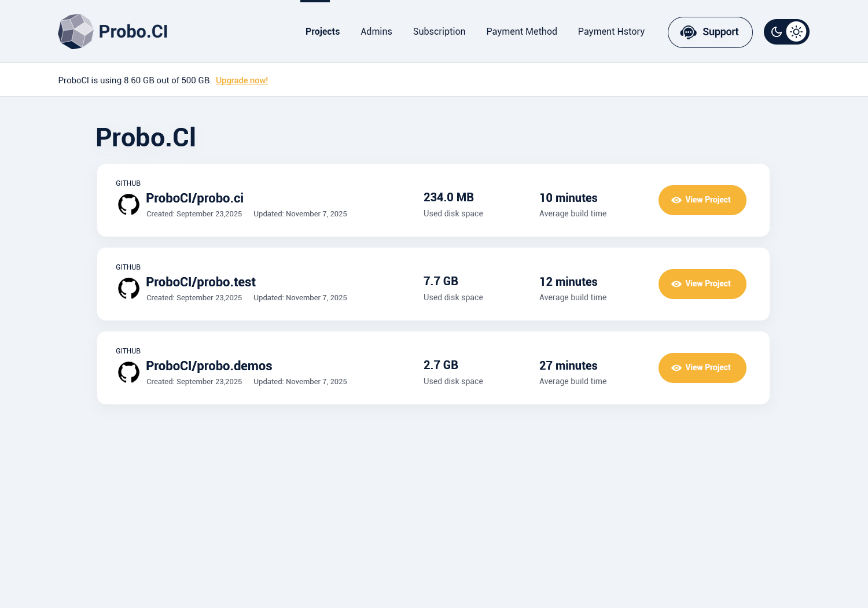Click the 12 minutes build time value
The image size is (868, 608).
point(568,282)
